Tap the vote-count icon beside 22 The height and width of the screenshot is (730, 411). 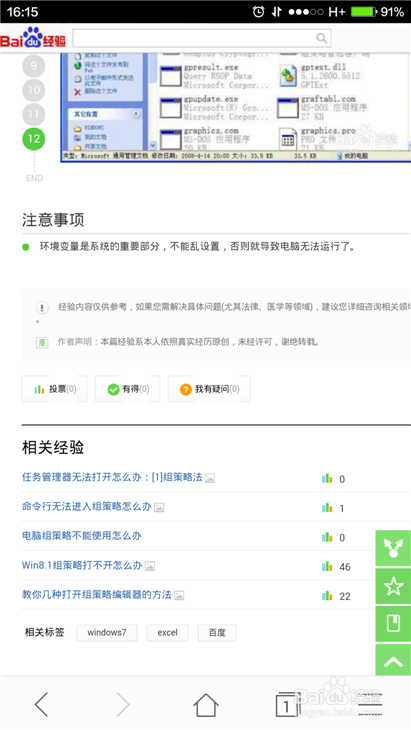(x=327, y=596)
